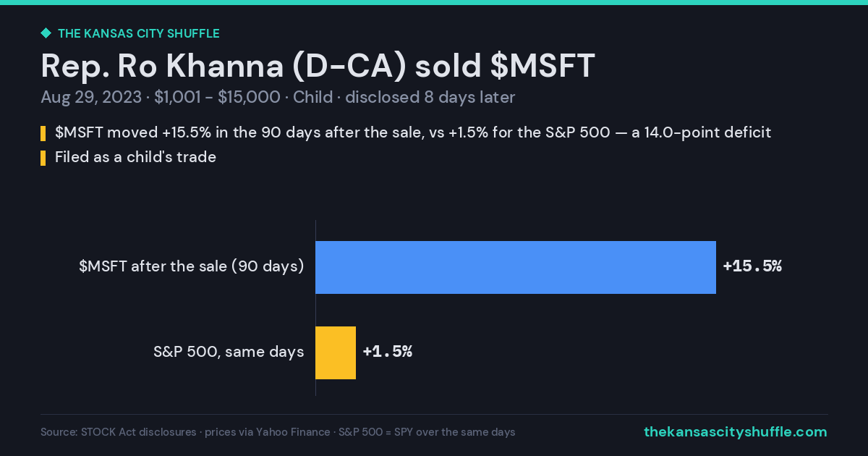The width and height of the screenshot is (868, 456).
Task: Click the Aug 29, 2023 date text
Action: point(91,98)
